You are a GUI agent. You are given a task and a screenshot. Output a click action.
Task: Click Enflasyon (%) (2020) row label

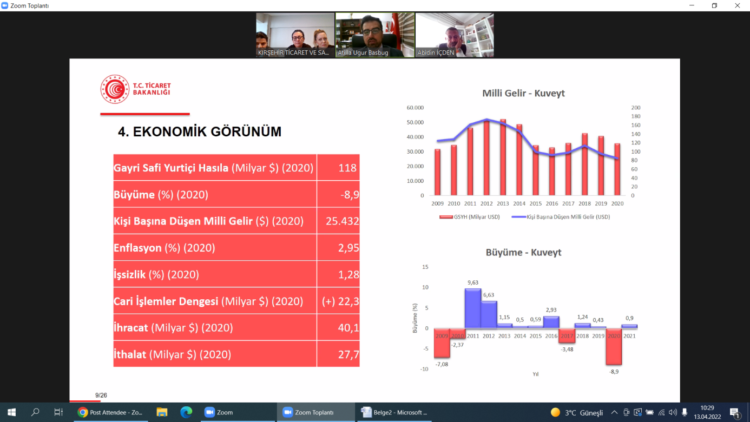[164, 248]
